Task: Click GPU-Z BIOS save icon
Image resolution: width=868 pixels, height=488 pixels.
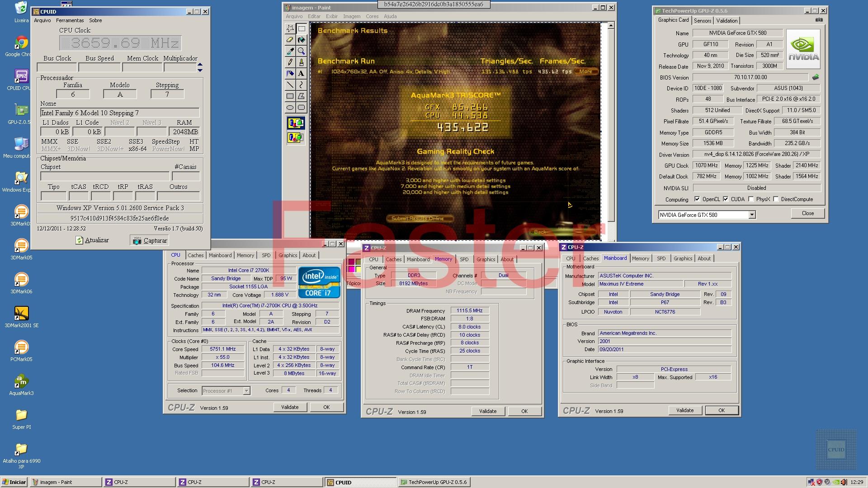Action: click(816, 77)
